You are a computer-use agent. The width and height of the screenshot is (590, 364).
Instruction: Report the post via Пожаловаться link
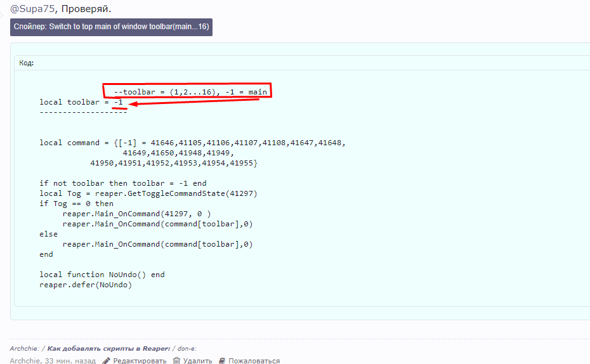coord(254,361)
